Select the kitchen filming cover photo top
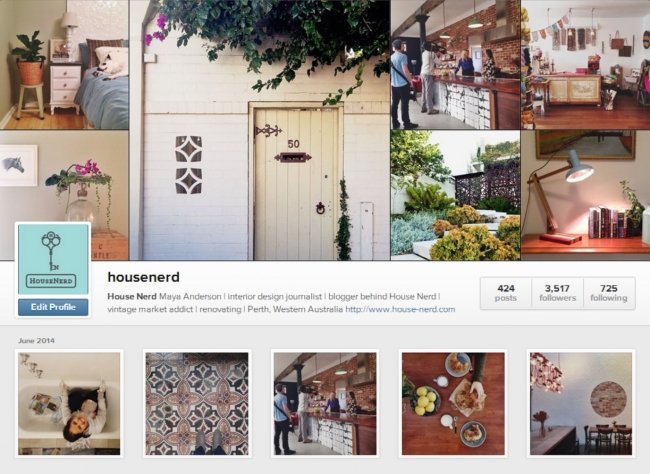 coord(455,65)
